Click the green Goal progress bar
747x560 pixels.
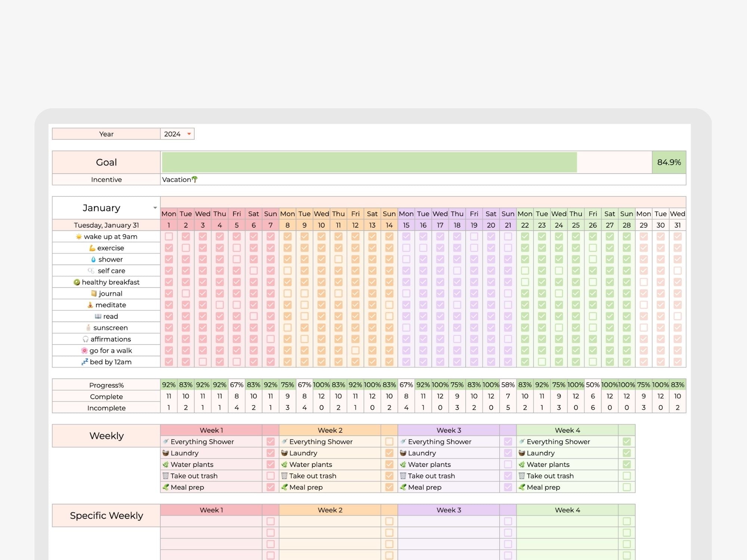[369, 162]
